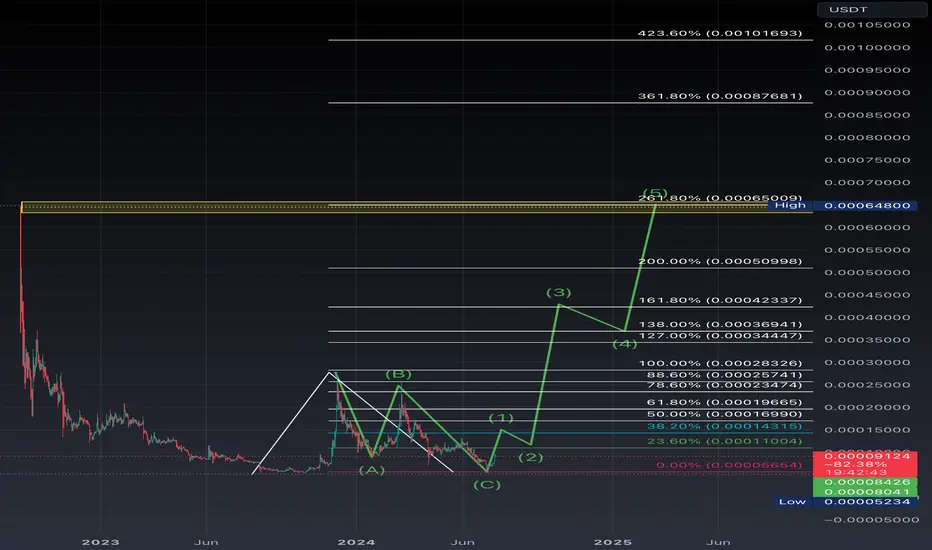This screenshot has height=550, width=932.
Task: Click the 261.80% (0.00065009) Fibonacci label
Action: pyautogui.click(x=720, y=198)
